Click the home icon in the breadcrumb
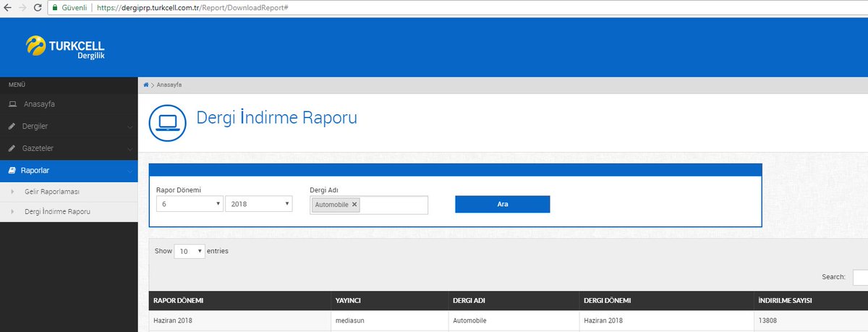The image size is (868, 332). [x=145, y=85]
